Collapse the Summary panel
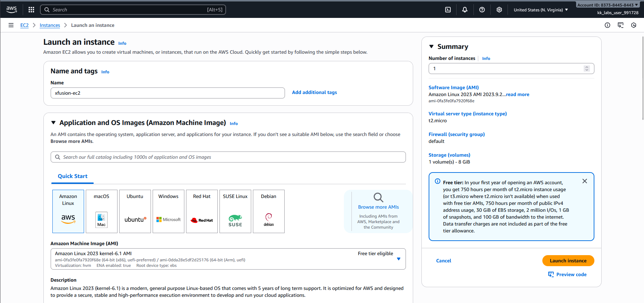Screen dimensions: 644x303 coord(431,46)
